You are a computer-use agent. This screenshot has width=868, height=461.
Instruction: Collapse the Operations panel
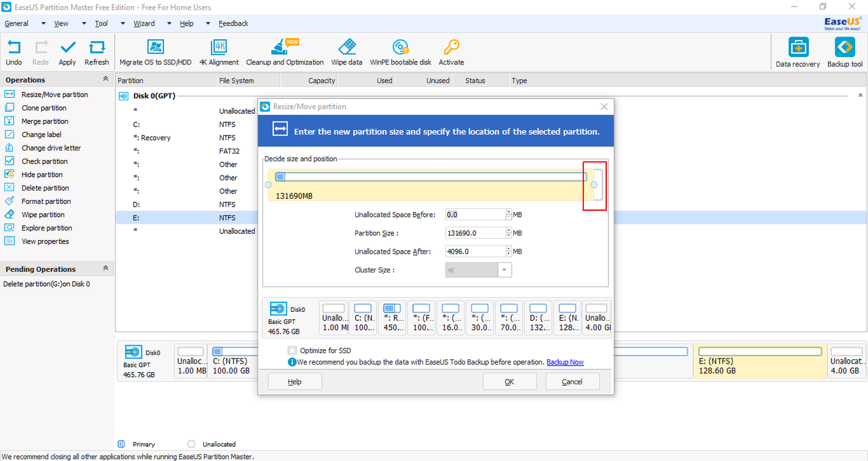pos(105,79)
